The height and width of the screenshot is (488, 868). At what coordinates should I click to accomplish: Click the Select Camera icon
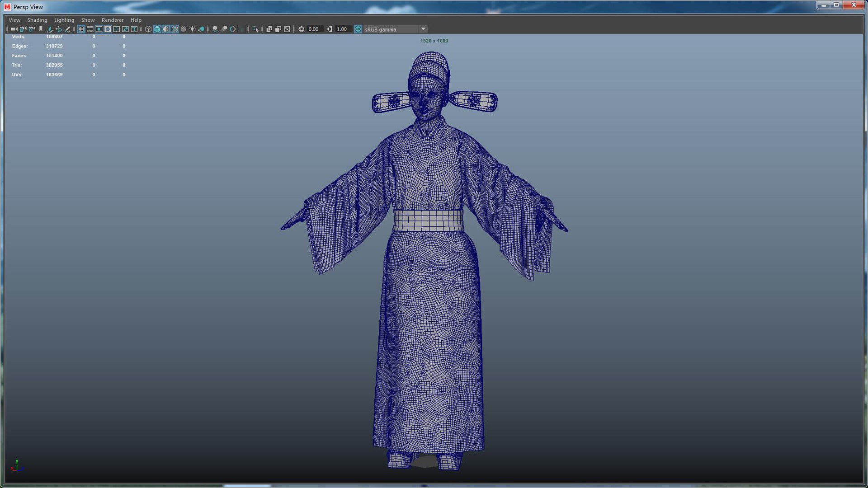point(14,29)
